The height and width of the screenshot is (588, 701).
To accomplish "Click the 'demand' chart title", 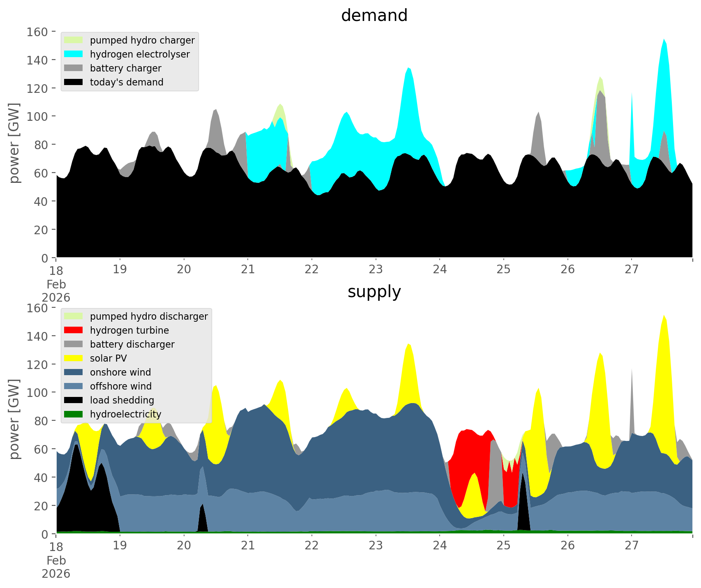I will [x=374, y=16].
